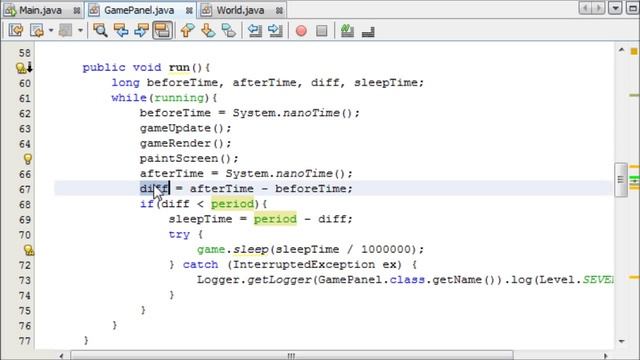This screenshot has width=640, height=360.
Task: Click the vertical scrollbar thumb
Action: (x=620, y=180)
